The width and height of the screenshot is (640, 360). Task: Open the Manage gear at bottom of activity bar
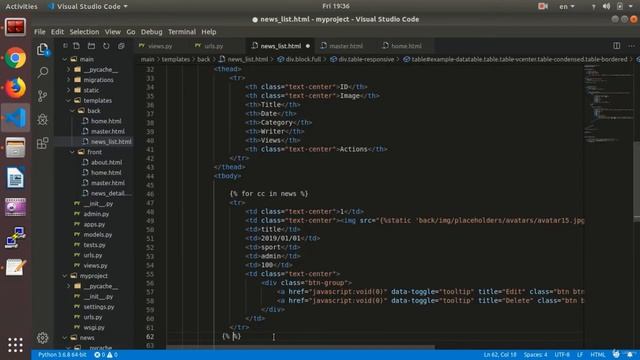point(42,338)
